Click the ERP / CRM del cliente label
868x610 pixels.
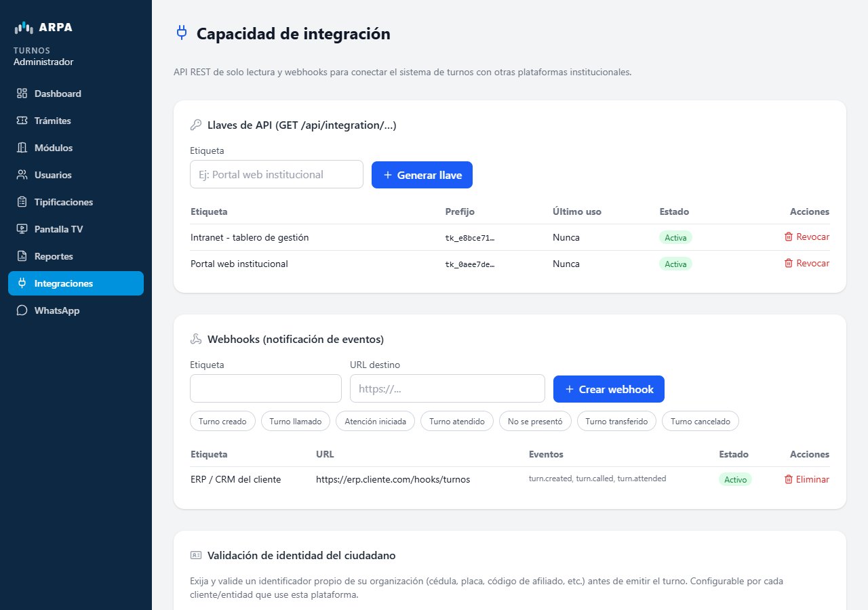point(235,479)
